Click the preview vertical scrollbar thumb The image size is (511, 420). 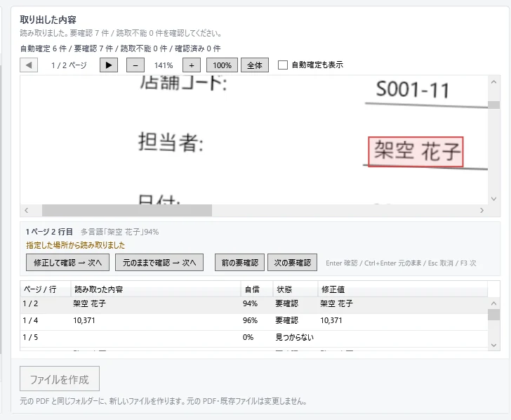493,105
